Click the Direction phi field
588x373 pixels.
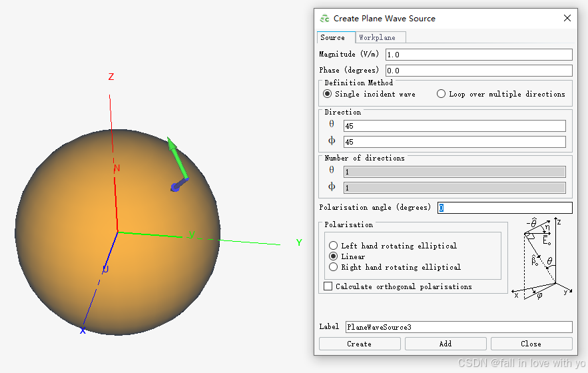point(455,142)
